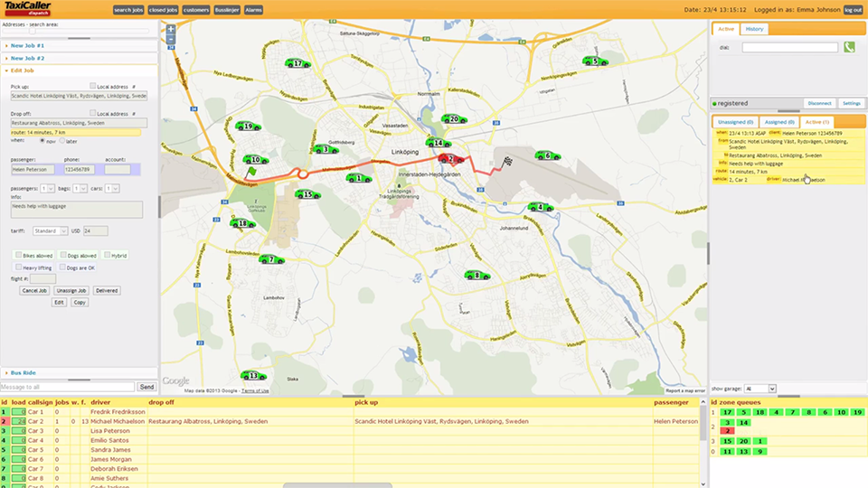Open bags count dropdown
868x488 pixels.
click(80, 189)
